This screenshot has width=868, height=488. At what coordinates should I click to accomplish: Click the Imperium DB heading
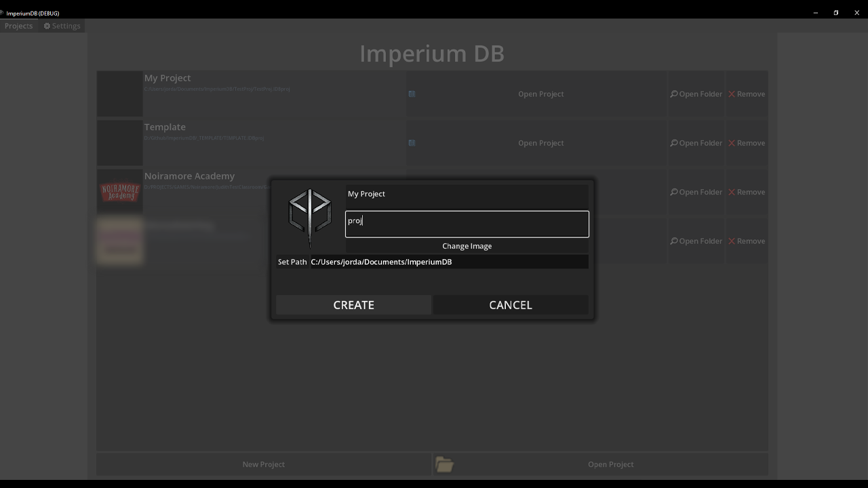tap(432, 54)
